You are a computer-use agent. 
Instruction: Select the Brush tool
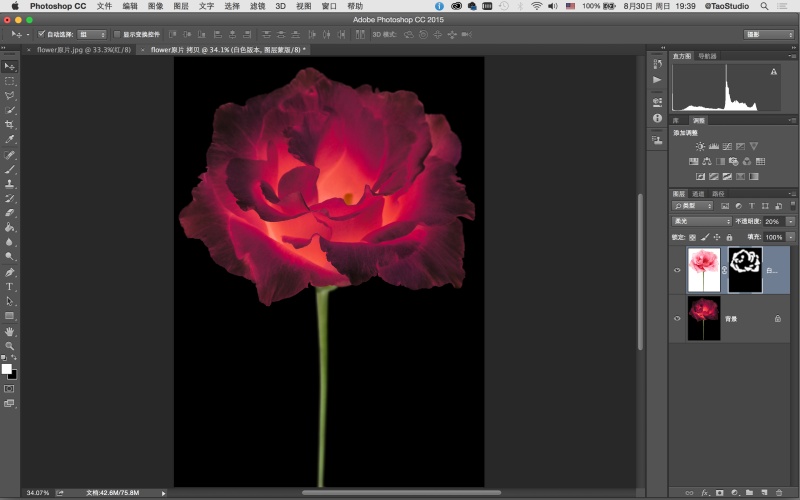click(x=9, y=169)
